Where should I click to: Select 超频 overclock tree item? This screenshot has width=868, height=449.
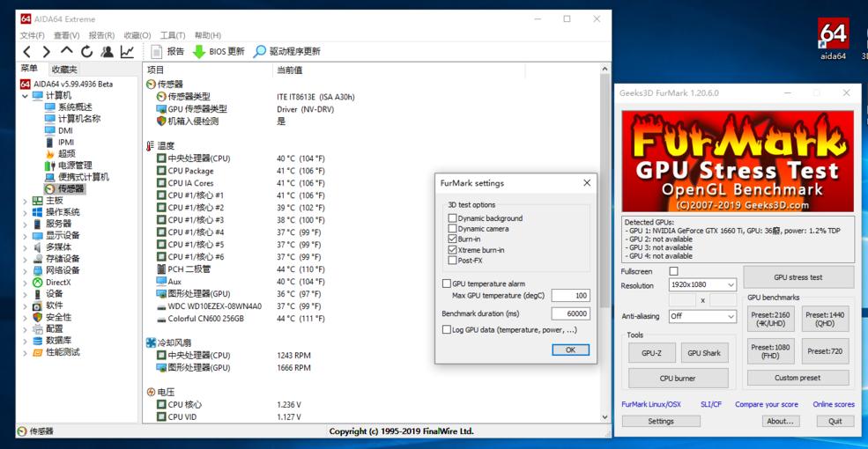pos(66,154)
